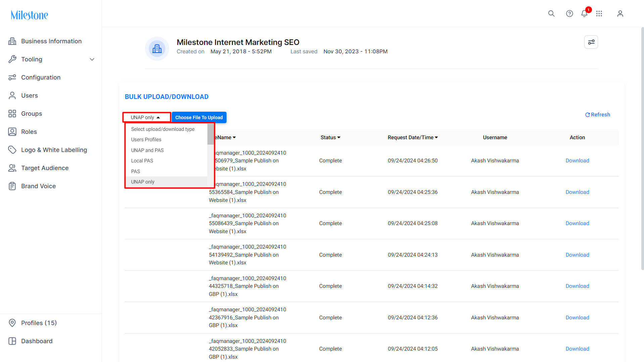The height and width of the screenshot is (362, 644).
Task: Download file requested at 04:12:05
Action: click(x=577, y=349)
